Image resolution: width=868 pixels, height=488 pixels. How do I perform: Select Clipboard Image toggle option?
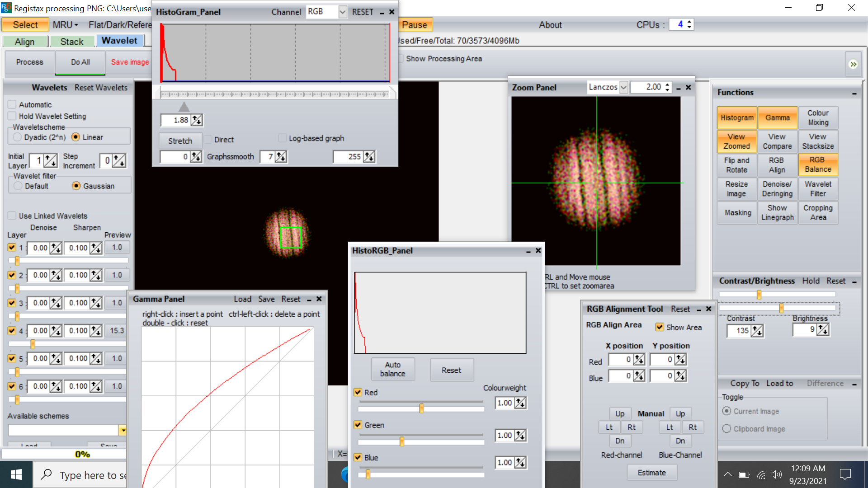[x=726, y=429]
